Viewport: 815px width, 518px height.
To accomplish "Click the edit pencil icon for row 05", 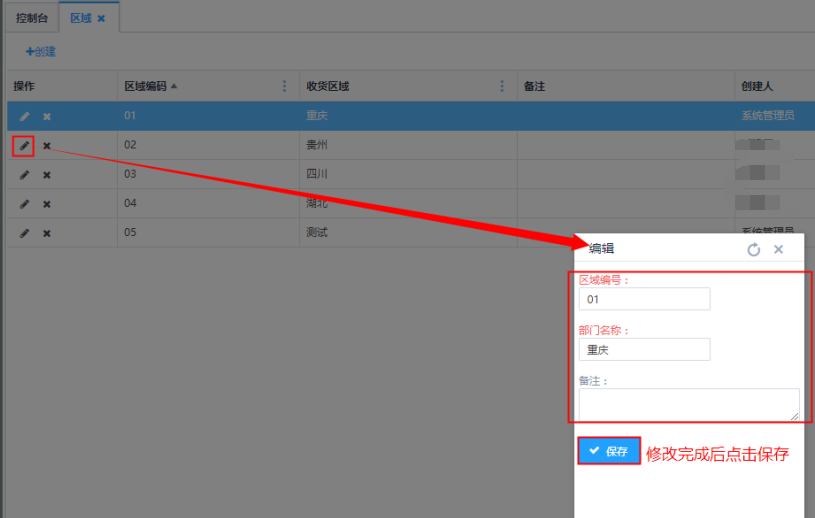I will pos(24,233).
